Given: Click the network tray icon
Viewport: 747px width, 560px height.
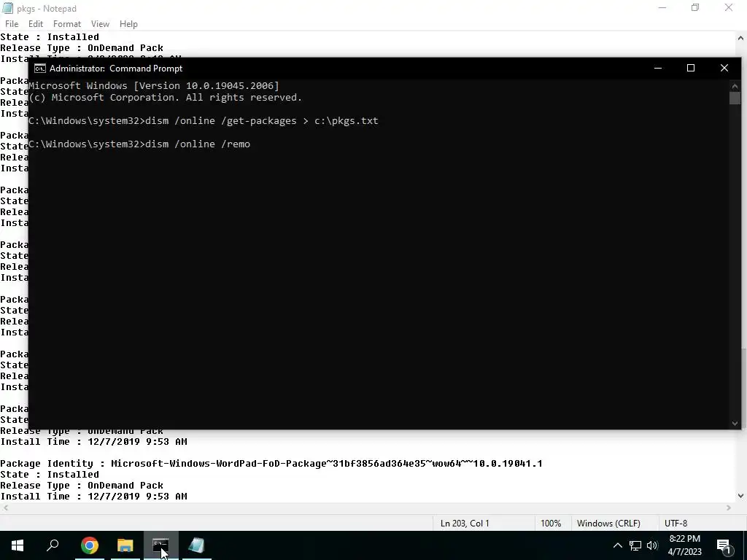Looking at the screenshot, I should (635, 545).
